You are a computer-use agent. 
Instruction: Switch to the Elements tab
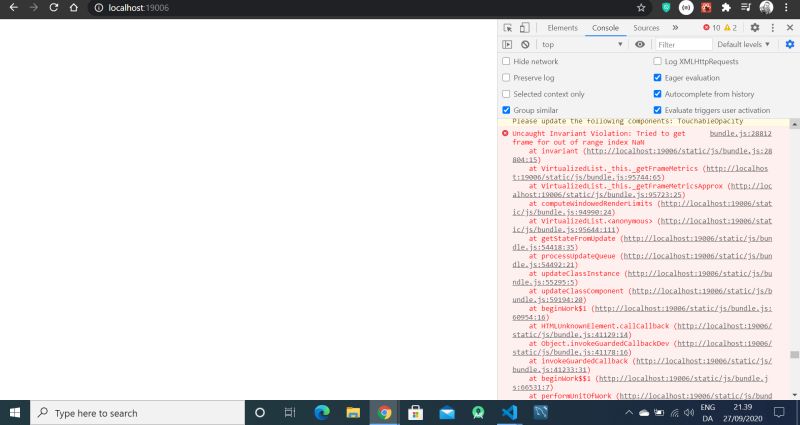[562, 28]
